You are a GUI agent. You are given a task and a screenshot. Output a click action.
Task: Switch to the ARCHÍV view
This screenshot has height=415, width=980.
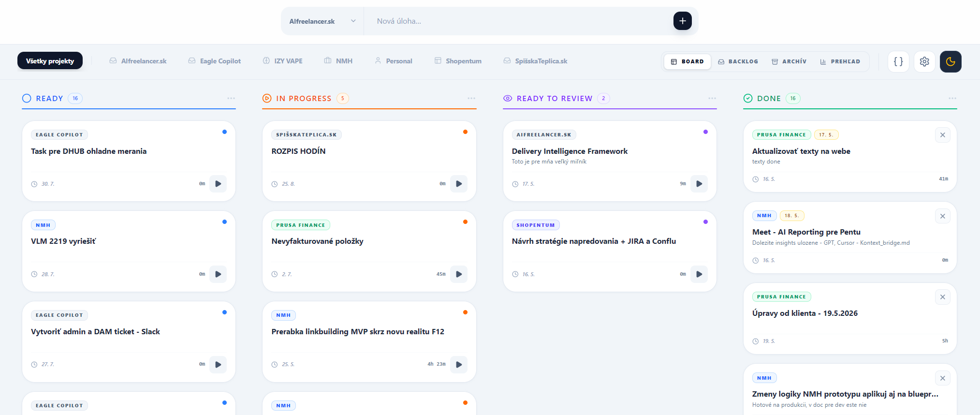tap(789, 61)
